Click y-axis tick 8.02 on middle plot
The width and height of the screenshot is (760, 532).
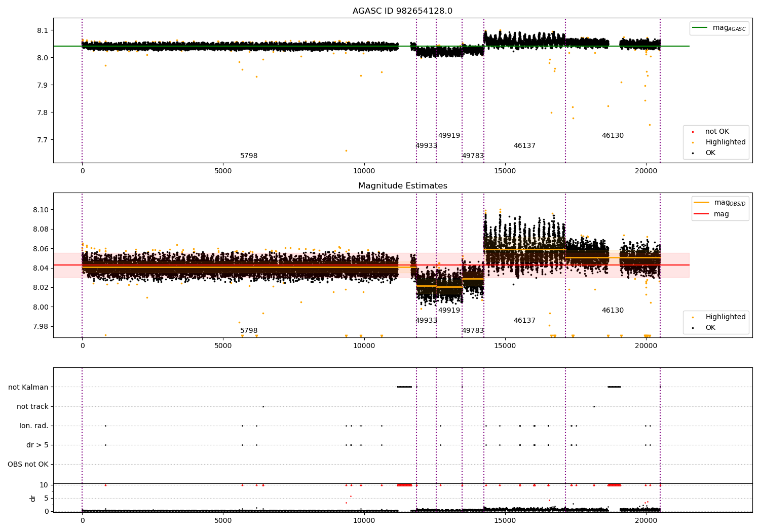(41, 288)
